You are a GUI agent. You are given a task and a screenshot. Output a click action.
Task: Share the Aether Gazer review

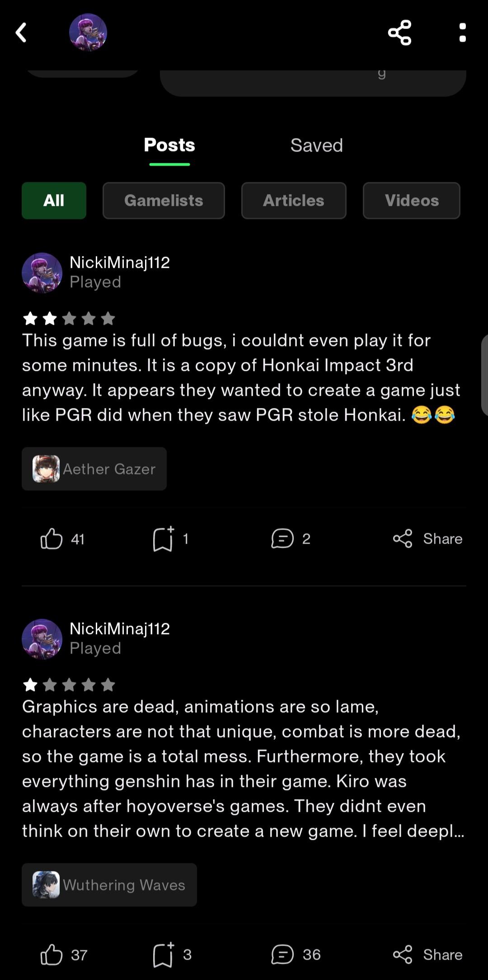click(x=427, y=539)
